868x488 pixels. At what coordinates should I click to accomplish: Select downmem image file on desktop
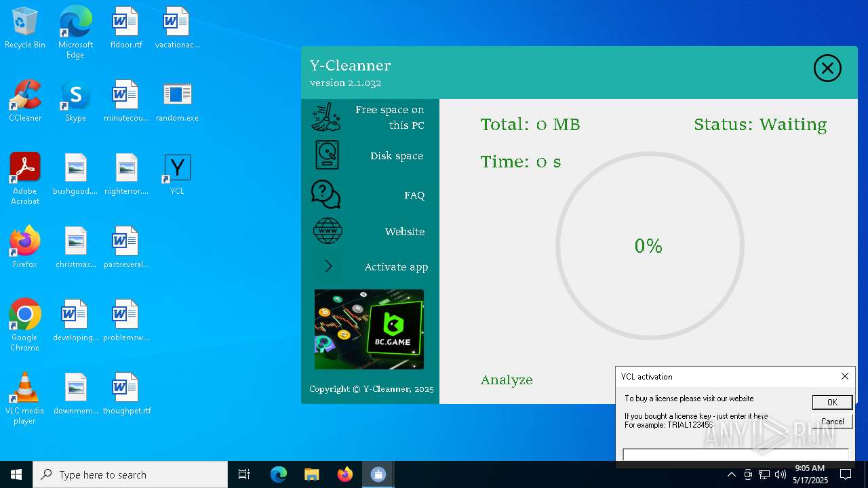click(75, 394)
